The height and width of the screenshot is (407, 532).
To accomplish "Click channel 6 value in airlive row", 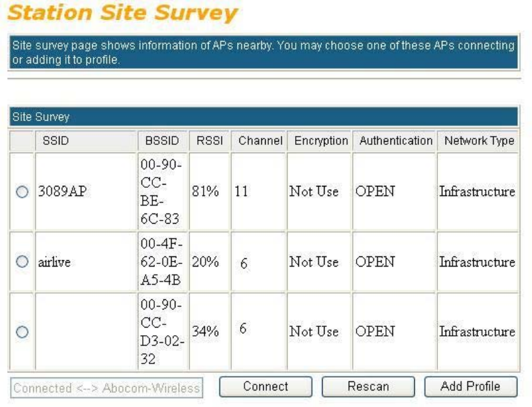I will [244, 263].
